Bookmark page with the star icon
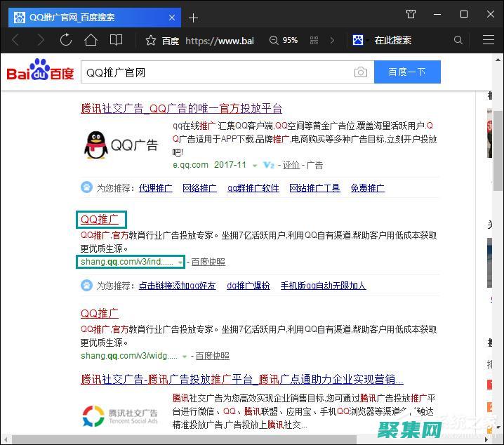The image size is (504, 445). pos(150,41)
